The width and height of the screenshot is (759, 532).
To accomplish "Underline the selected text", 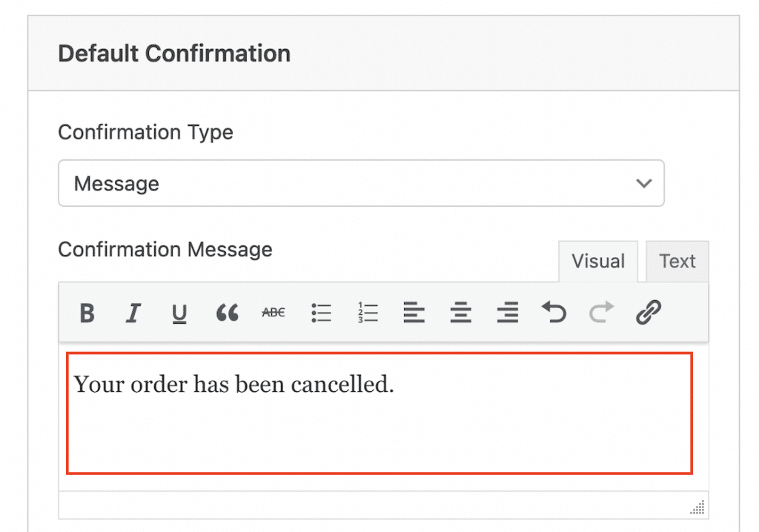I will click(x=179, y=313).
